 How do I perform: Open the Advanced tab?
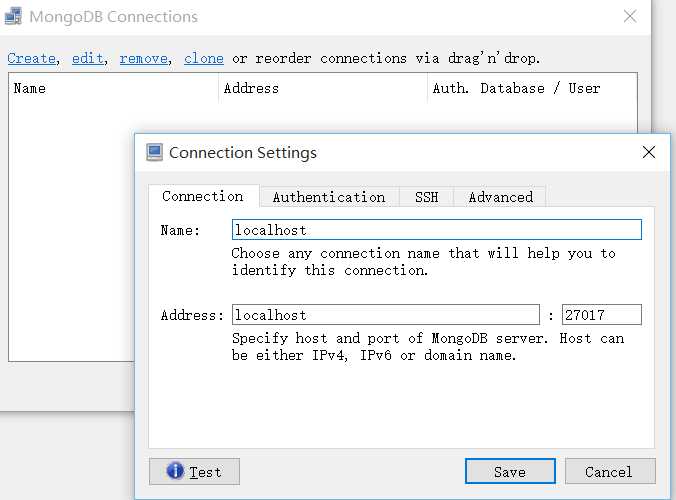pos(501,197)
